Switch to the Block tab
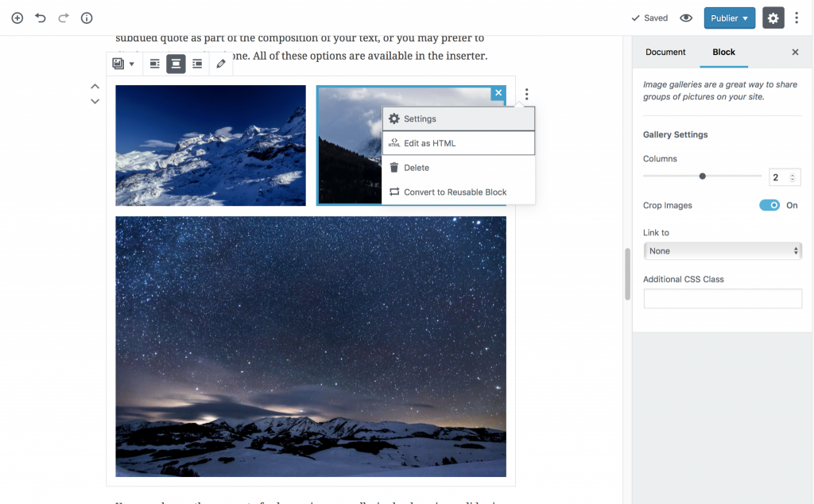 coord(723,52)
